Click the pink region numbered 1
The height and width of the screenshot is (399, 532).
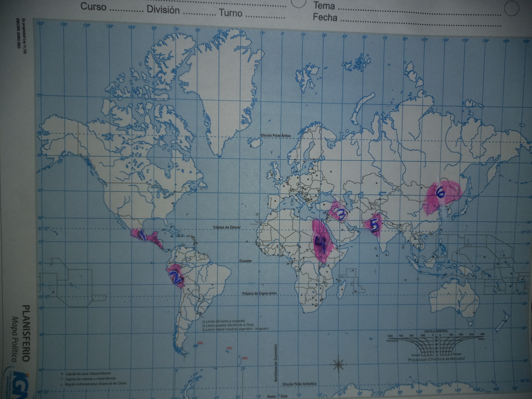pyautogui.click(x=144, y=236)
